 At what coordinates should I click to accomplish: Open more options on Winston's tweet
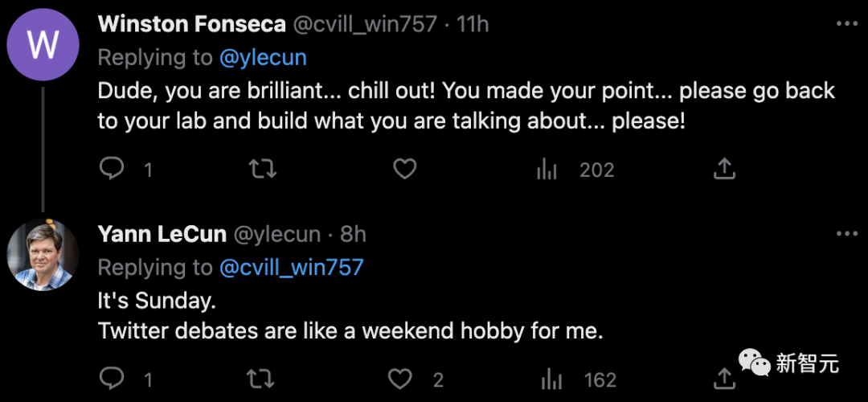coord(846,24)
